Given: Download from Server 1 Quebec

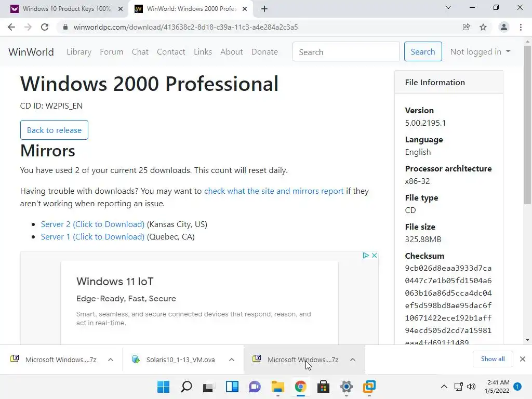Looking at the screenshot, I should click(92, 237).
